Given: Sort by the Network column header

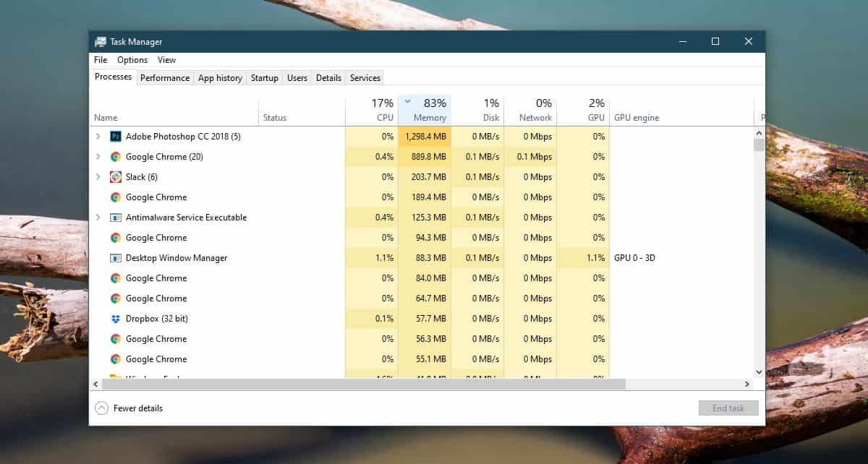Looking at the screenshot, I should point(530,111).
